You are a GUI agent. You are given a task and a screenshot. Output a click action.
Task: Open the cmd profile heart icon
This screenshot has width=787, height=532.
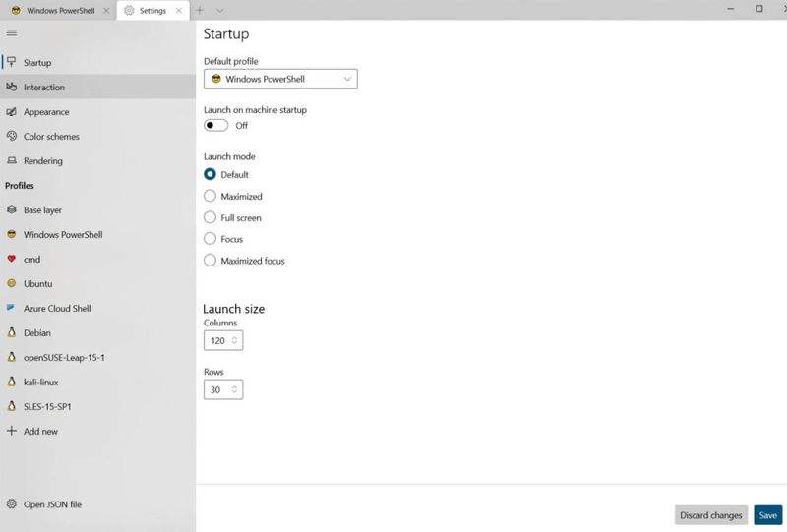point(12,260)
